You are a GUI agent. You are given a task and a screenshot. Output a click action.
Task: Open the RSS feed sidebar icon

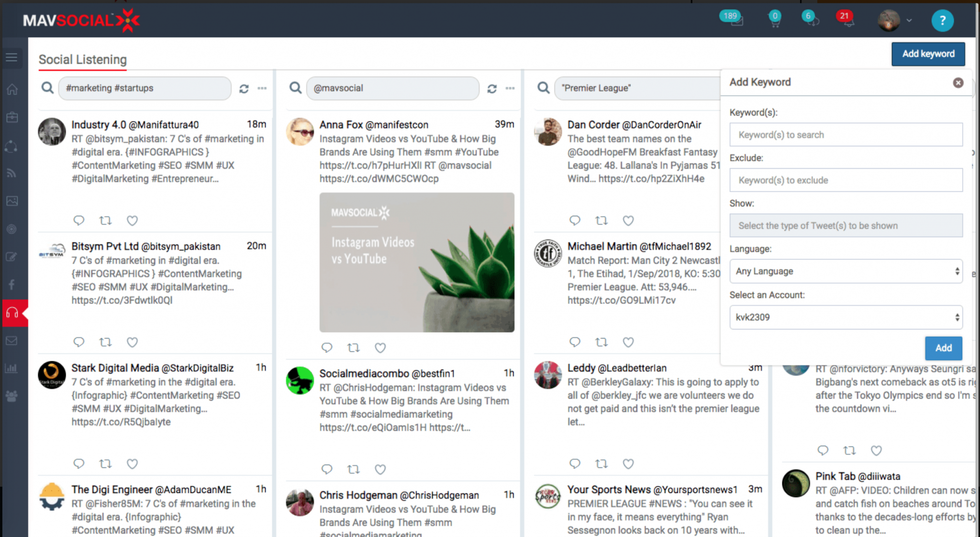[12, 173]
